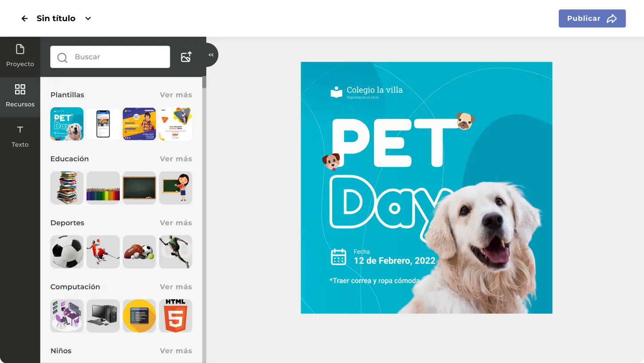This screenshot has height=363, width=644.
Task: Select the empty chalkboard image
Action: (139, 188)
